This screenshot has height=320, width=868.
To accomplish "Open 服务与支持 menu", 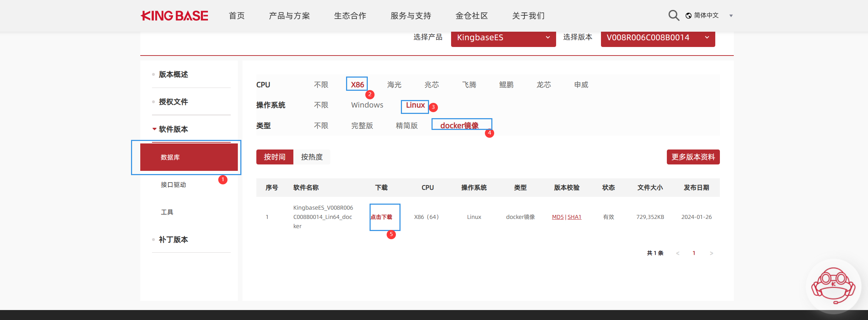I will (x=411, y=16).
